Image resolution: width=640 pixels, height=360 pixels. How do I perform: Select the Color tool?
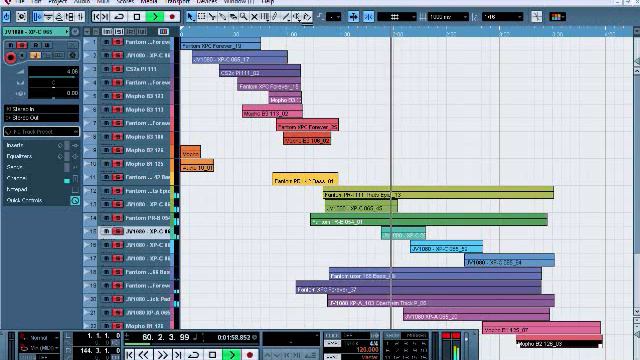tap(307, 17)
